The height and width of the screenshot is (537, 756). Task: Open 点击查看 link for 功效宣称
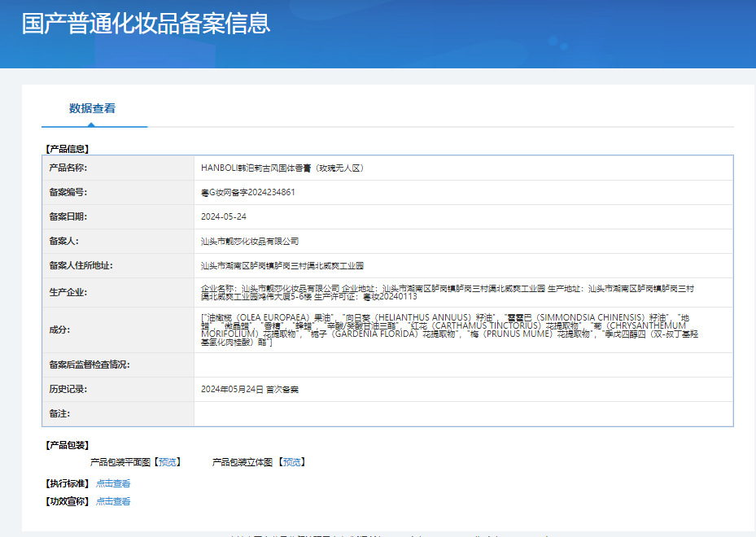(113, 501)
